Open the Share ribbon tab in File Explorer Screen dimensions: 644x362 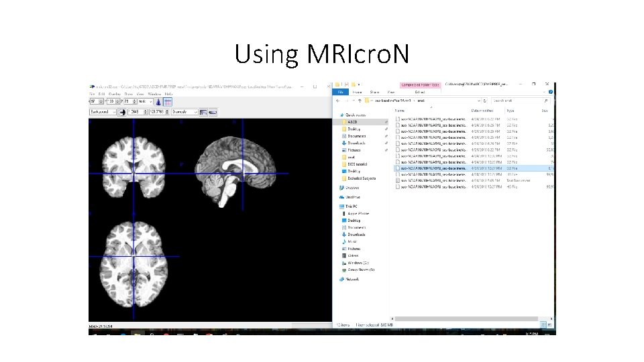click(x=374, y=93)
